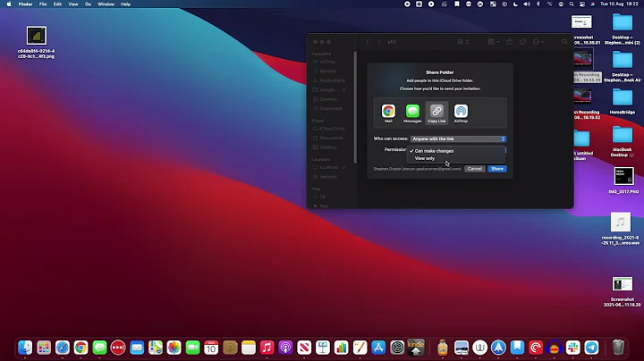Open the Apple menu
Screen dimensions: 644x361
pos(9,4)
